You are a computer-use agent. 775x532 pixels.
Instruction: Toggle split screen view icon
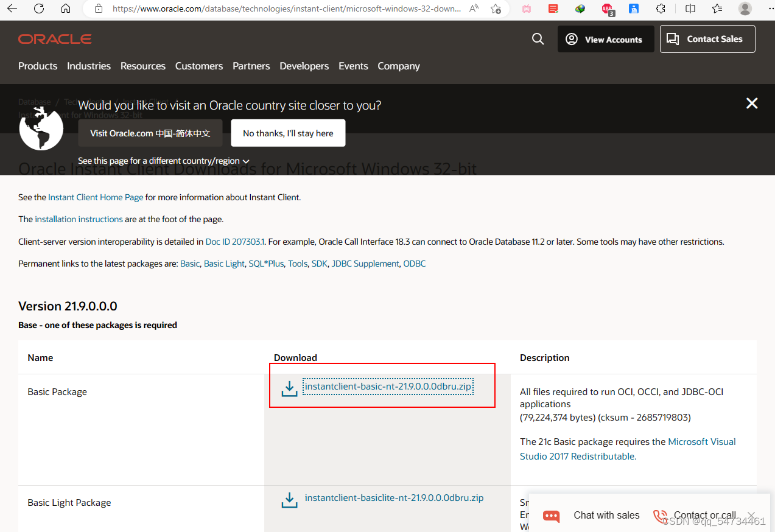pyautogui.click(x=690, y=9)
